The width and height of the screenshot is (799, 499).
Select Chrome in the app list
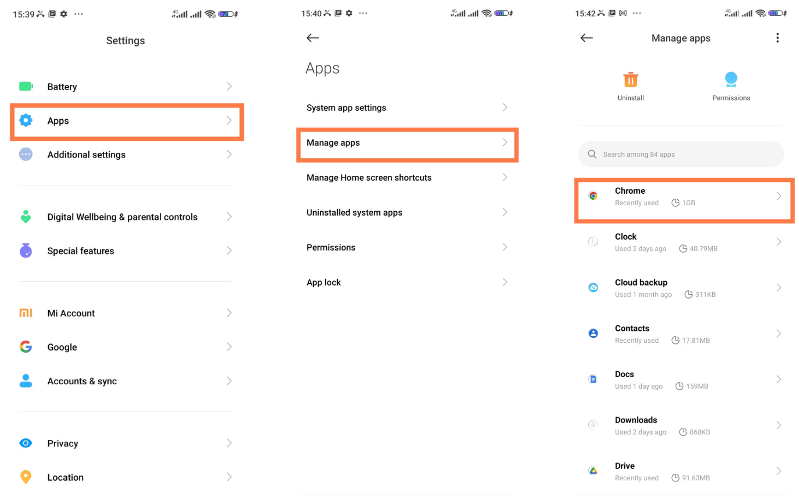point(684,200)
